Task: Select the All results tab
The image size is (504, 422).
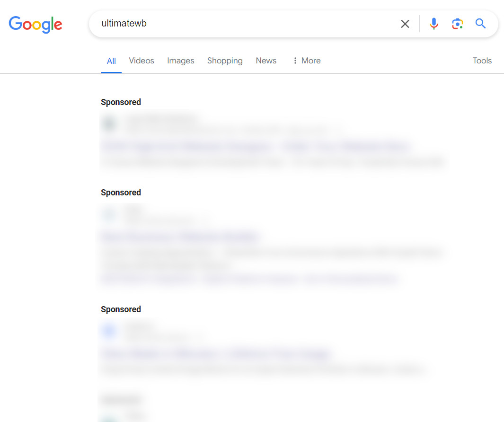Action: 111,61
